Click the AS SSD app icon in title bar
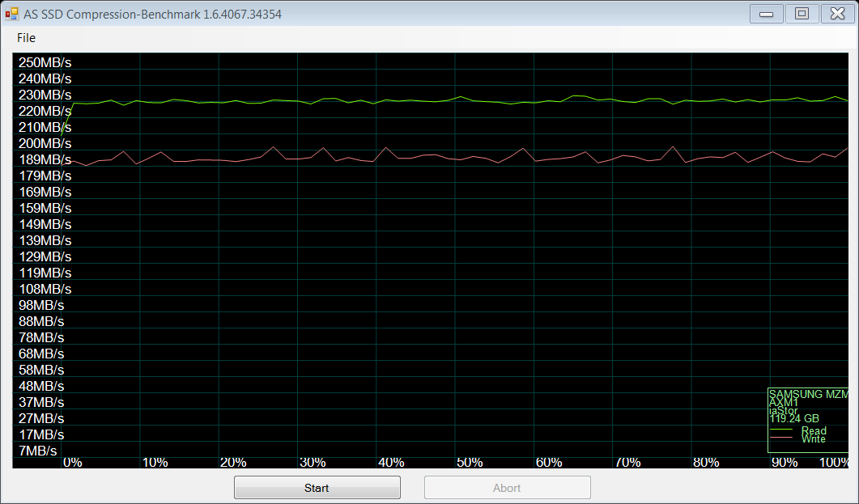 11,14
